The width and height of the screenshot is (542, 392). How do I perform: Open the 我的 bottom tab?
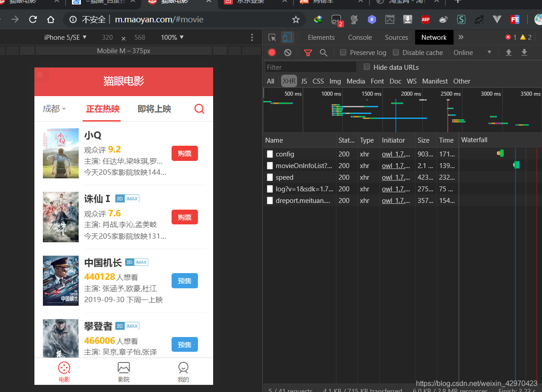point(183,372)
